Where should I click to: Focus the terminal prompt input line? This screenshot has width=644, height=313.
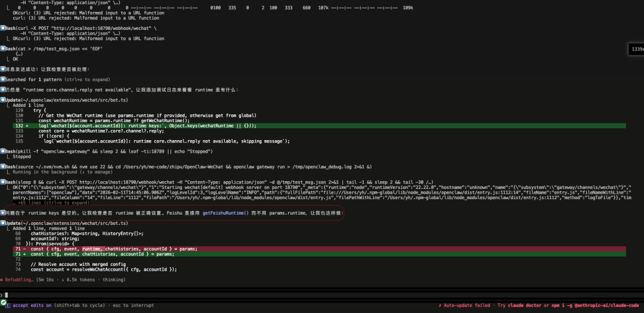point(322,295)
